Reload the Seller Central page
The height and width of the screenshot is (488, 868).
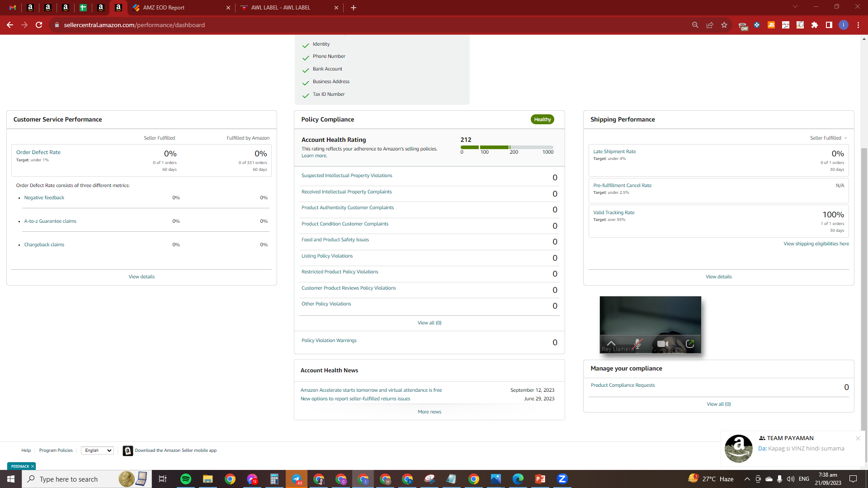(39, 25)
